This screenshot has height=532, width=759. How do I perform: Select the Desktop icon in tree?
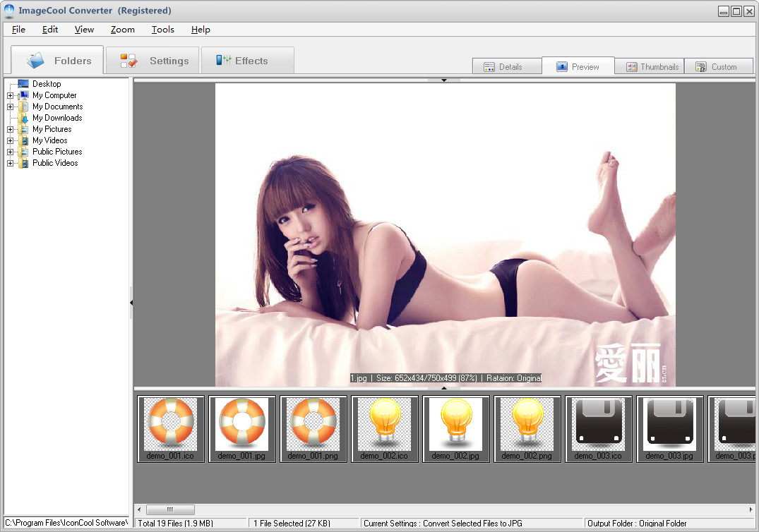click(23, 84)
